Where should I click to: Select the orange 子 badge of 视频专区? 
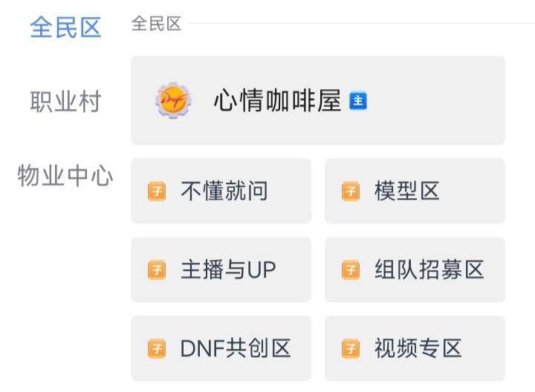click(x=351, y=349)
